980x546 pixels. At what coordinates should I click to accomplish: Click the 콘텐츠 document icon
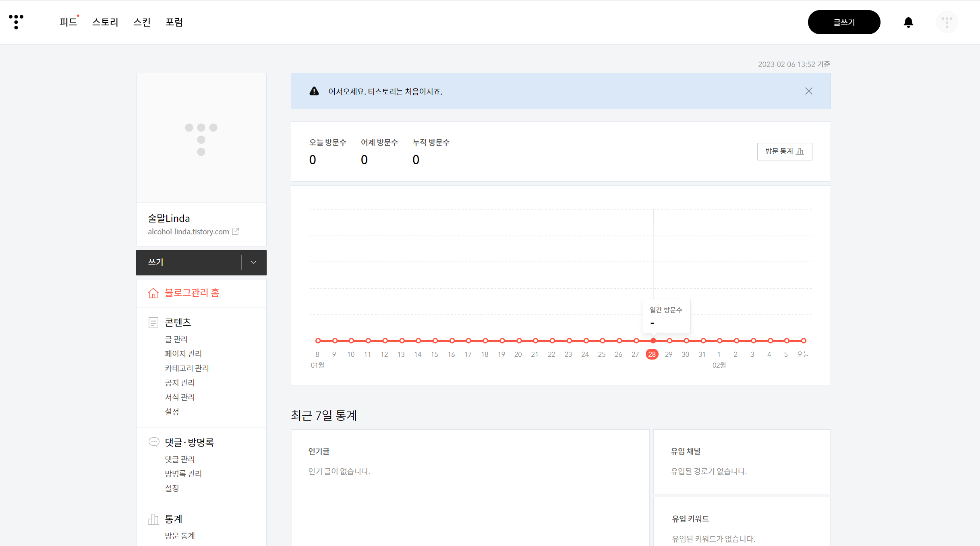153,323
